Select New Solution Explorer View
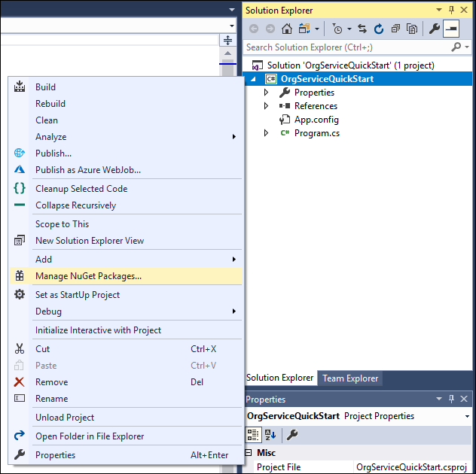The height and width of the screenshot is (474, 476). pyautogui.click(x=125, y=240)
